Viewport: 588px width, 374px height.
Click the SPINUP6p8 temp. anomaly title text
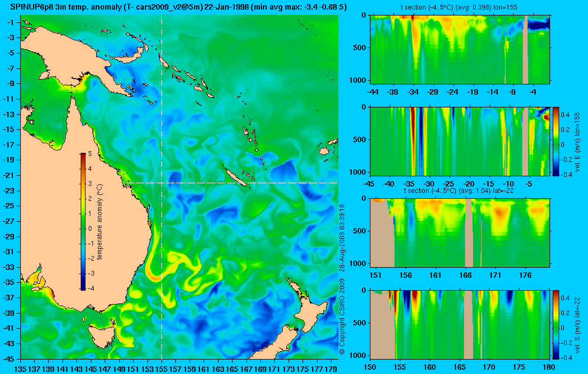tap(178, 7)
